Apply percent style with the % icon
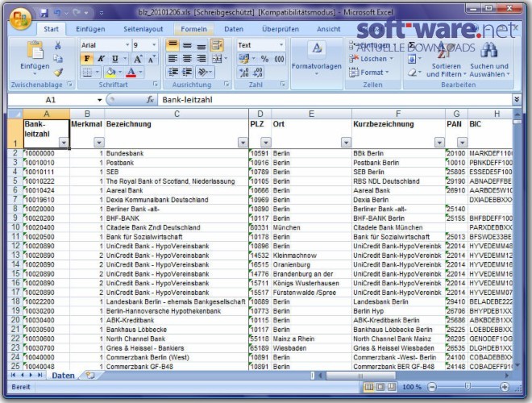This screenshot has width=532, height=403. point(264,59)
